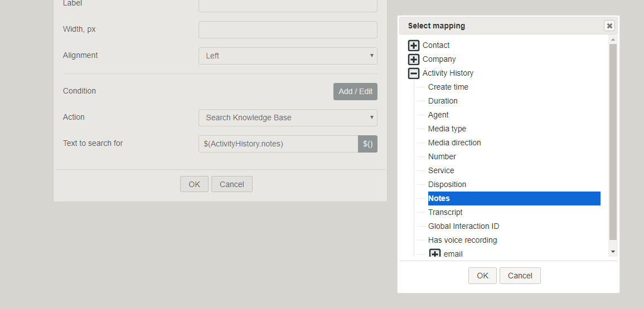The height and width of the screenshot is (309, 644).
Task: Collapse the Activity History node
Action: tap(414, 73)
